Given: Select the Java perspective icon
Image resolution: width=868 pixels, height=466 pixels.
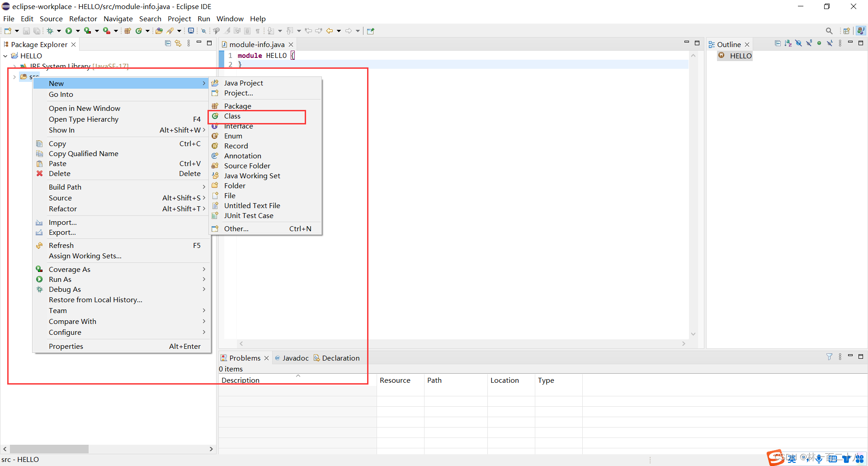Looking at the screenshot, I should click(x=861, y=31).
